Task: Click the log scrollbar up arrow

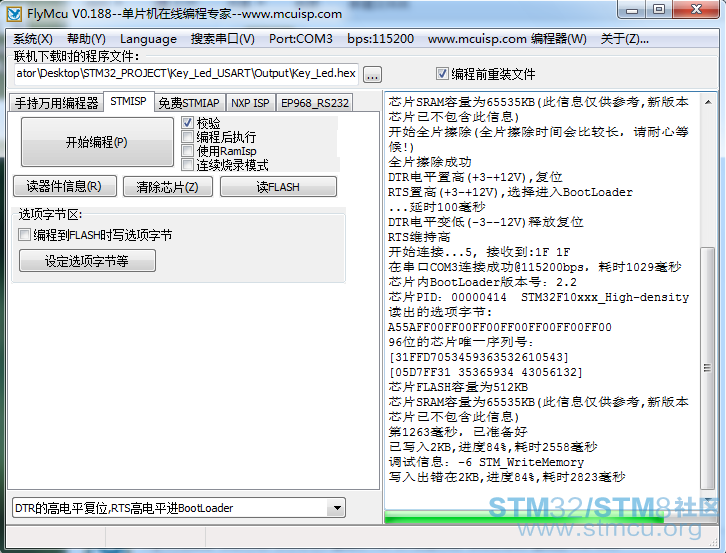Action: click(x=708, y=102)
